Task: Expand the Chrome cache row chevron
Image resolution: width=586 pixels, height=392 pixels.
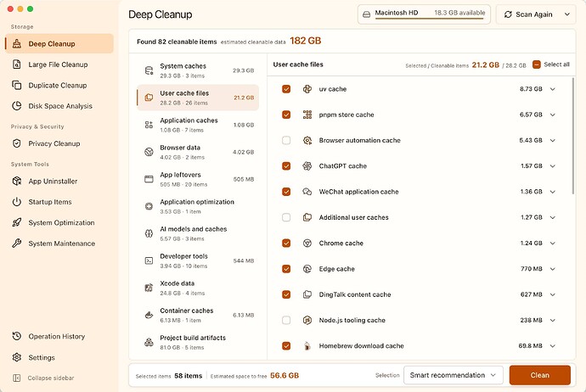Action: click(553, 243)
